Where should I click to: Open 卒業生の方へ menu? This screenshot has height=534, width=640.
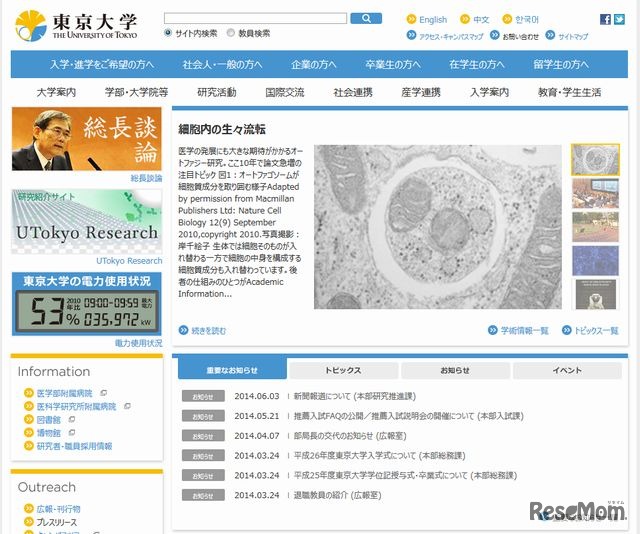coord(393,65)
